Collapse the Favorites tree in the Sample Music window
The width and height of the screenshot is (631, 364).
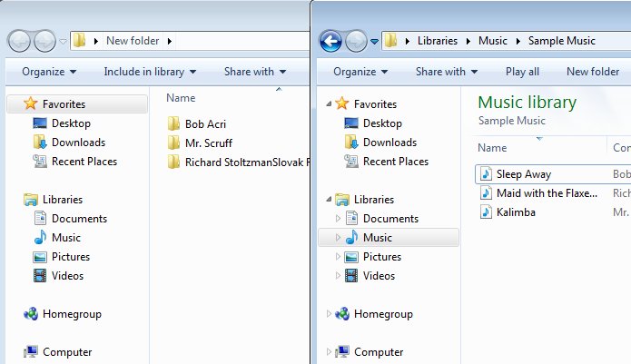pyautogui.click(x=329, y=103)
